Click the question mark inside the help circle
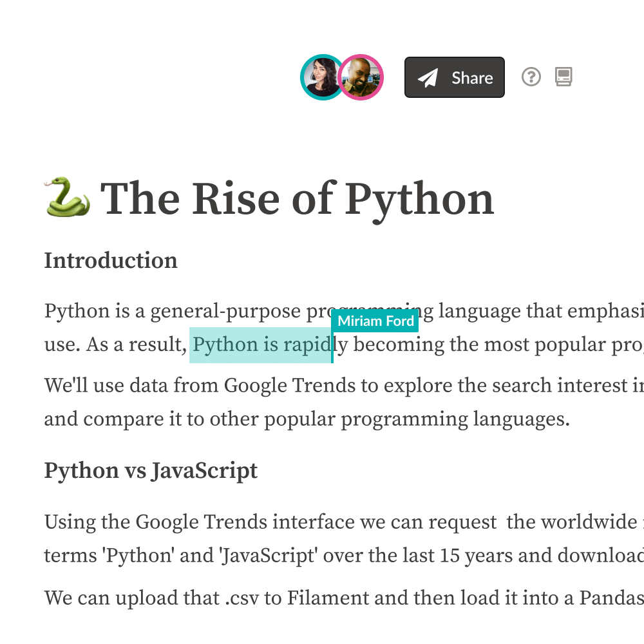 [531, 77]
